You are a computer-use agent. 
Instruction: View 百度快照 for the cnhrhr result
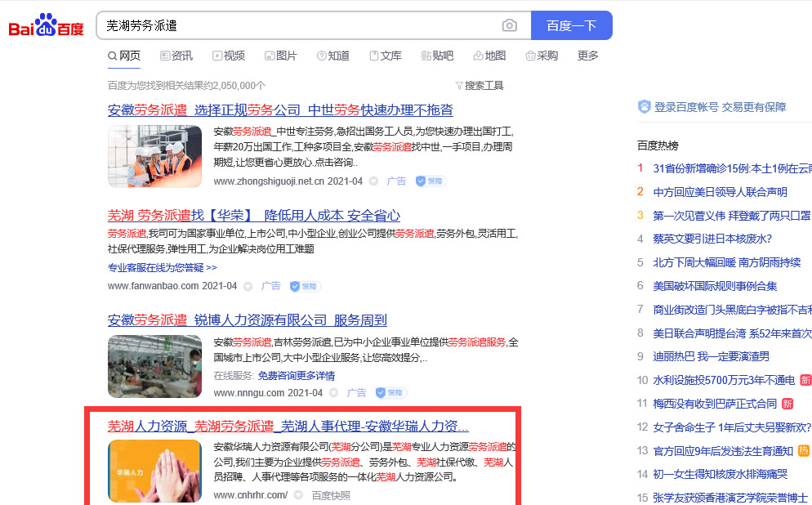coord(331,495)
